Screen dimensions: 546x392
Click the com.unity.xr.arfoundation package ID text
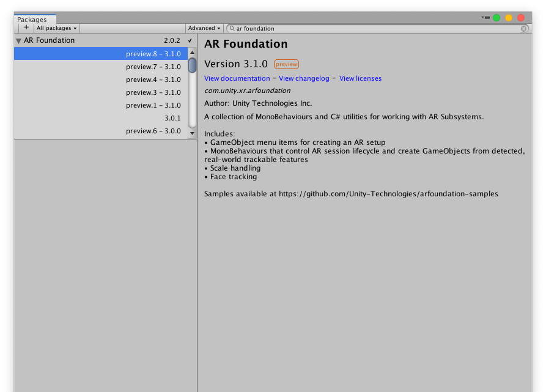pos(247,91)
